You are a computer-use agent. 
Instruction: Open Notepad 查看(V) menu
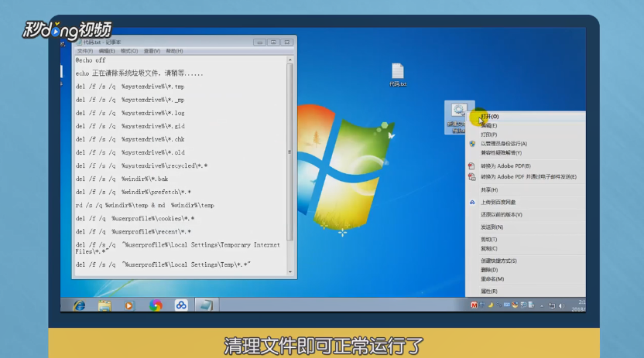(x=152, y=51)
